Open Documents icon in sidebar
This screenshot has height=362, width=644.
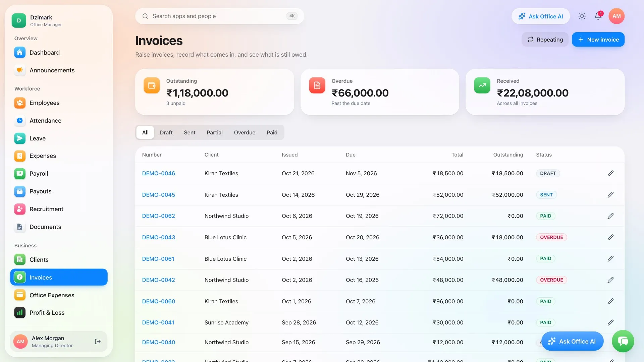tap(20, 227)
